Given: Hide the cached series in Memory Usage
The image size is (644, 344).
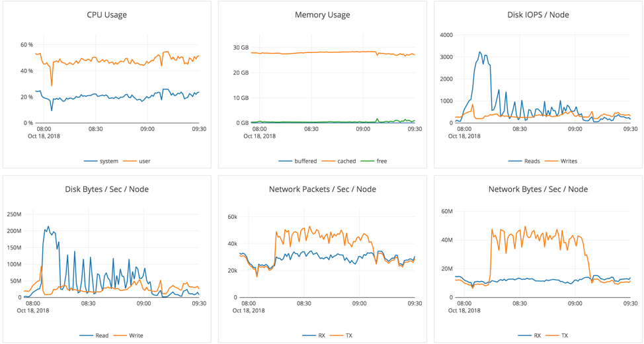Looking at the screenshot, I should pos(346,161).
